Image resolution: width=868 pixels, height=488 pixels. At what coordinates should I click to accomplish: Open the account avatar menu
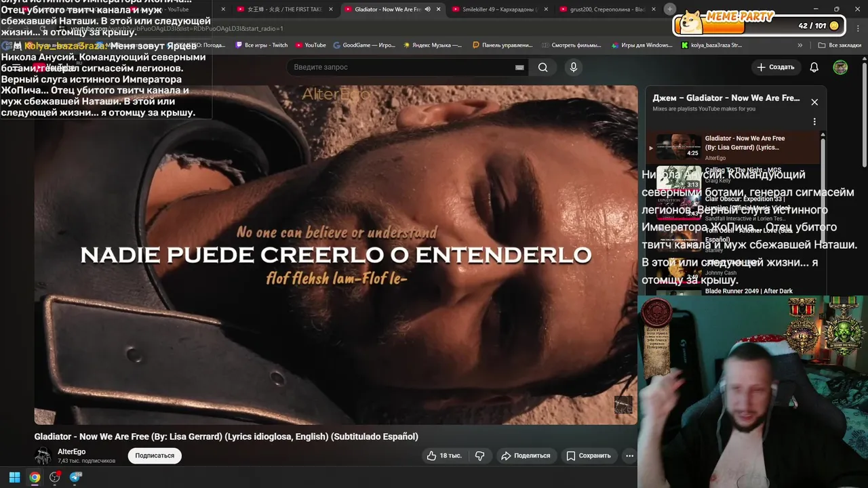coord(840,67)
